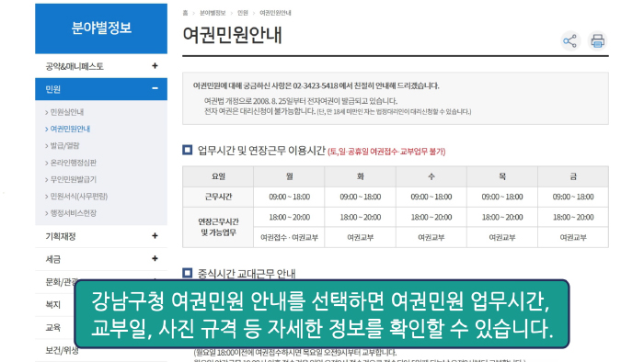Image resolution: width=644 pixels, height=362 pixels.
Task: Click 분야별정보 breadcrumb link
Action: coord(213,13)
